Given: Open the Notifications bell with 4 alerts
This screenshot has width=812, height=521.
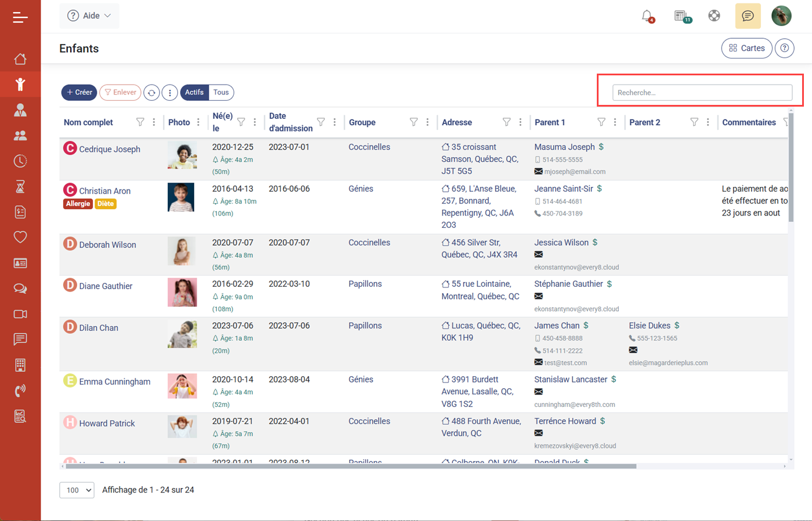Looking at the screenshot, I should pyautogui.click(x=648, y=16).
